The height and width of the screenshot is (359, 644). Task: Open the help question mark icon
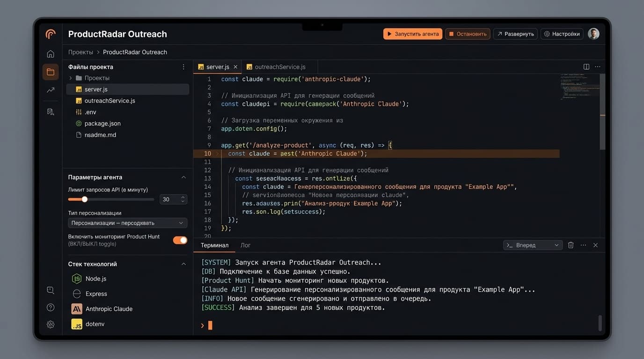(50, 307)
